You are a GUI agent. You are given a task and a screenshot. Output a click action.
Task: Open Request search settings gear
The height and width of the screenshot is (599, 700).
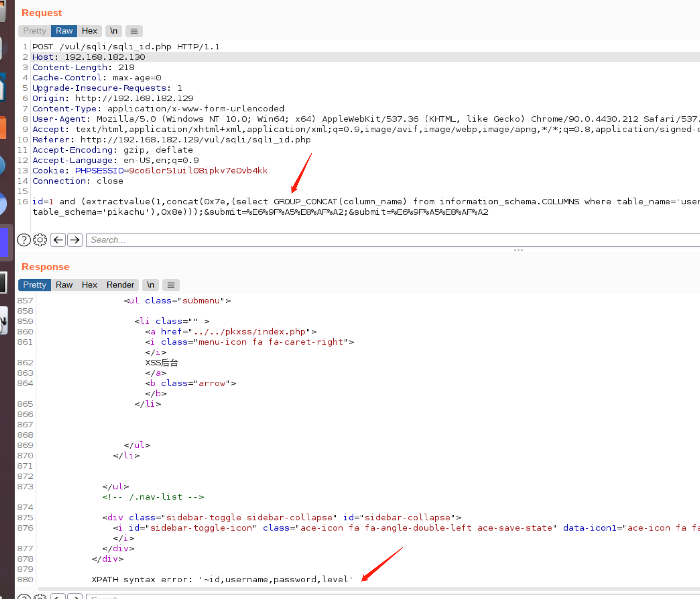click(x=40, y=240)
